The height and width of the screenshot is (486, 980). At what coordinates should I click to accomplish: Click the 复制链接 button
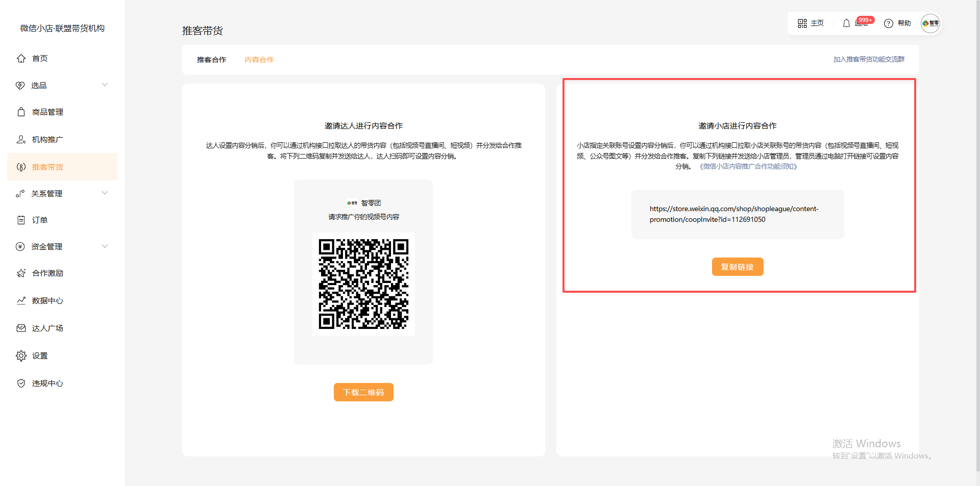click(x=738, y=267)
